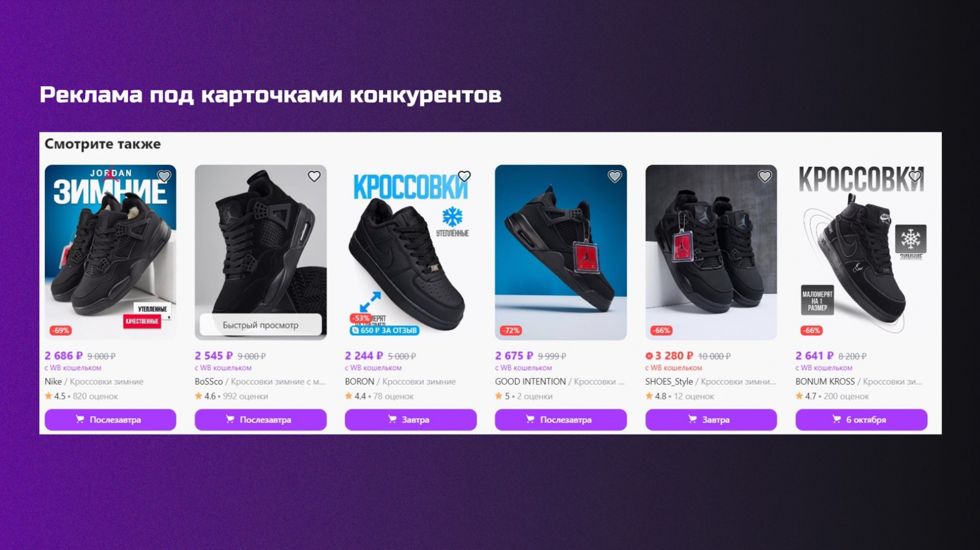Tap heart icon on BONUM KROSS card

coord(915,176)
